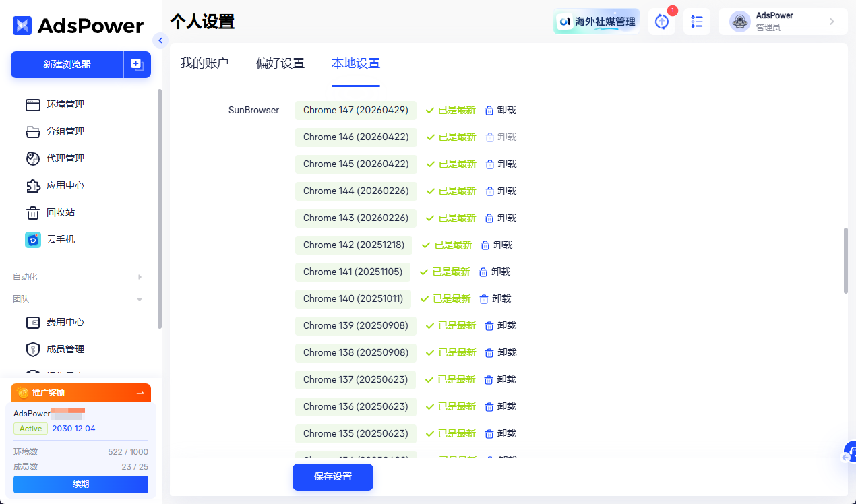856x504 pixels.
Task: Open the floating support headset icon
Action: [850, 452]
